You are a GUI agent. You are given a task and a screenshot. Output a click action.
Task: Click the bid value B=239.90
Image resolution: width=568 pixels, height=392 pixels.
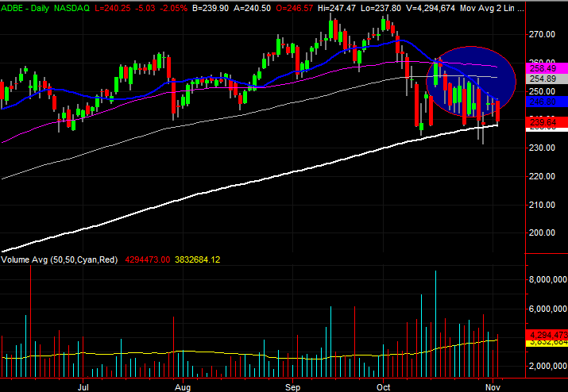(x=211, y=8)
